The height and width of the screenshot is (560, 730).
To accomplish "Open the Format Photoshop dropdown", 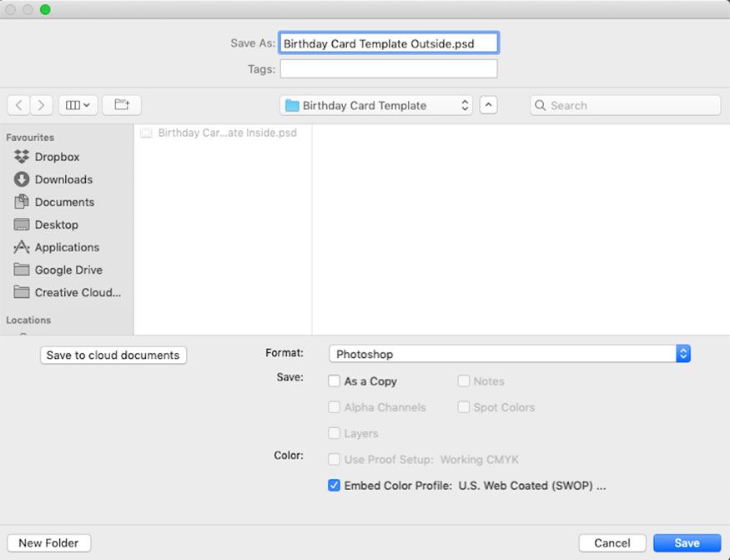I will click(509, 354).
